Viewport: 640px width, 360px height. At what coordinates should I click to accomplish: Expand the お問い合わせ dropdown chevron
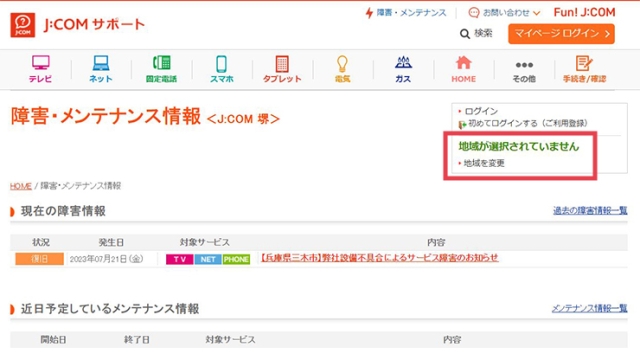pos(536,13)
